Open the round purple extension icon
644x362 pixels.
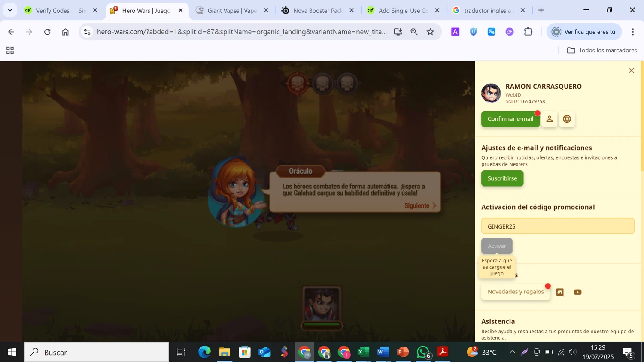click(x=510, y=32)
